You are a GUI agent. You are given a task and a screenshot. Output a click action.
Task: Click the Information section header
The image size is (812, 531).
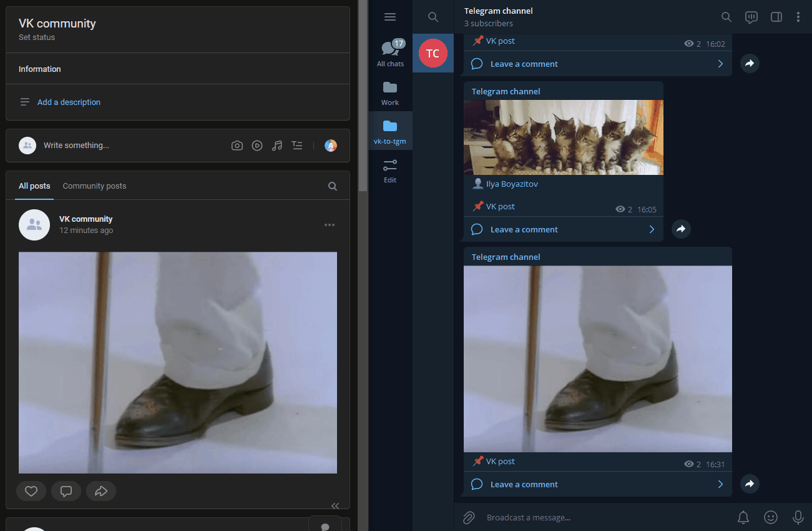click(x=40, y=69)
